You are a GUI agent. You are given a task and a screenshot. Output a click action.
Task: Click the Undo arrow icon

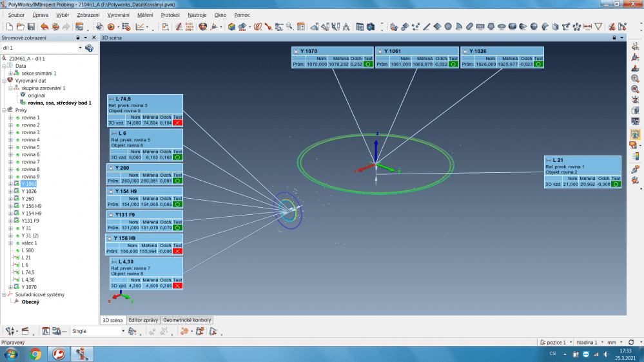44,27
